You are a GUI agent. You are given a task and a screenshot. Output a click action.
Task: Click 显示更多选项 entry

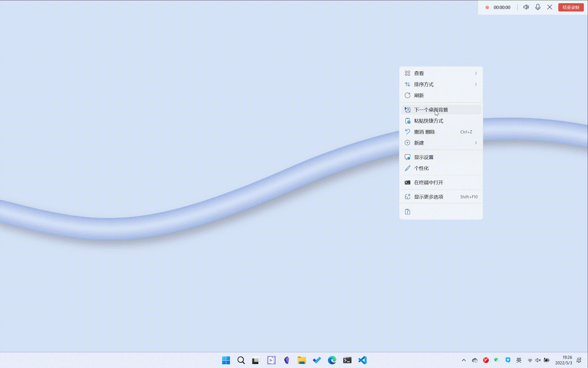429,197
